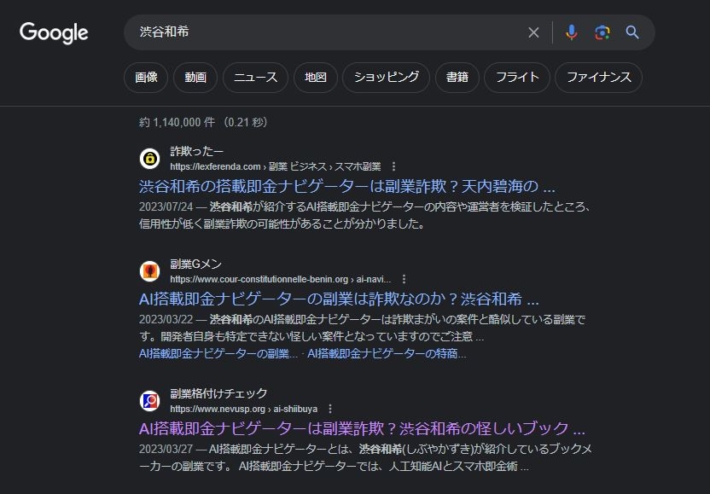
Task: Click the 詐欺ったー site name
Action: click(197, 151)
